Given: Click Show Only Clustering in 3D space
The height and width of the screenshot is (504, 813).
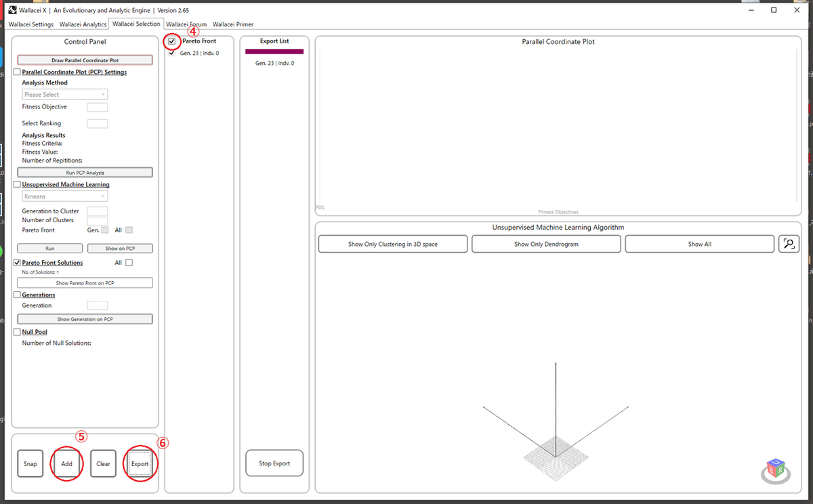Looking at the screenshot, I should [393, 244].
